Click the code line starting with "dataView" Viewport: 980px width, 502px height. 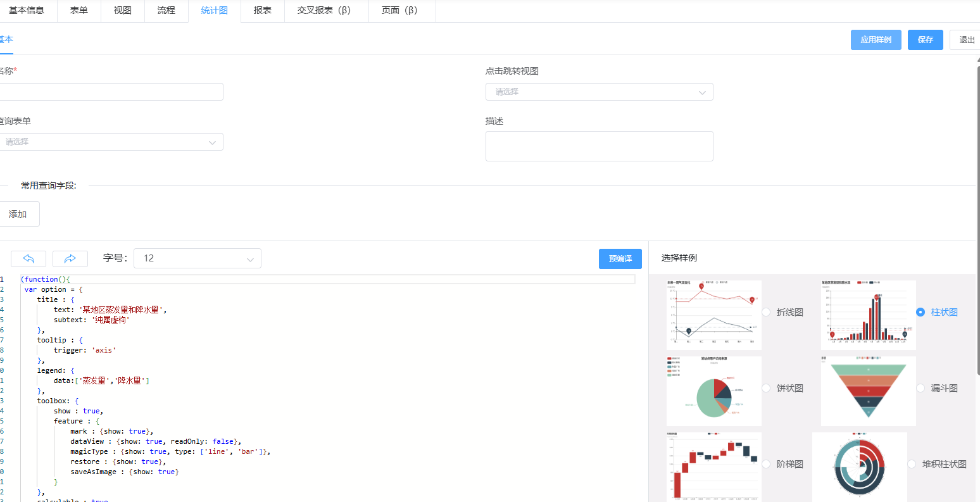click(156, 441)
